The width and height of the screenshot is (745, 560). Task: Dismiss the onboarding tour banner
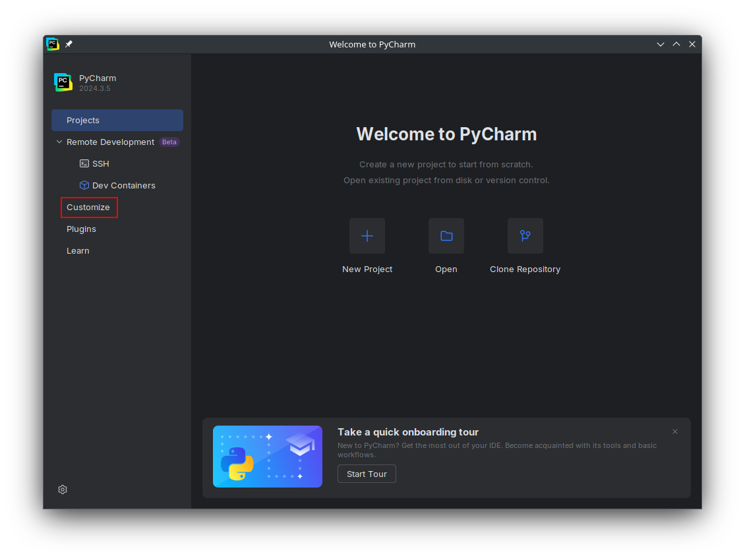pos(675,432)
